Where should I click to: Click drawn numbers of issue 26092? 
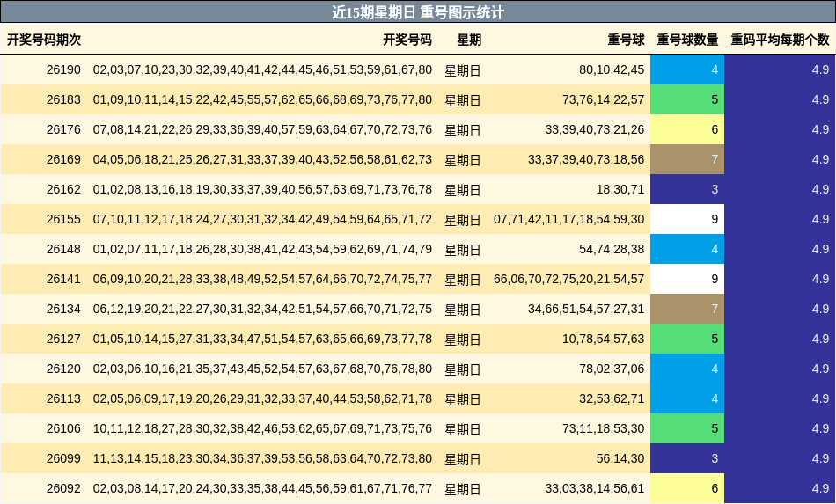coord(262,488)
